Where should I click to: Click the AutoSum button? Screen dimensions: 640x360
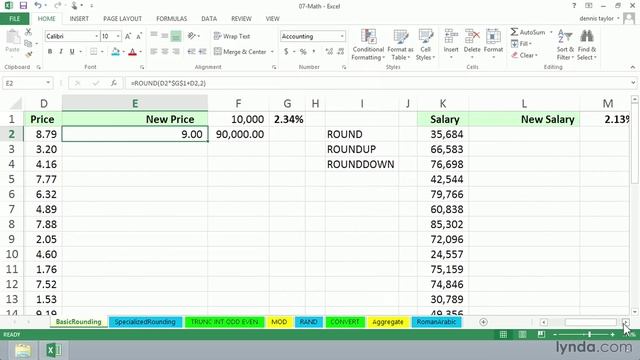(528, 32)
